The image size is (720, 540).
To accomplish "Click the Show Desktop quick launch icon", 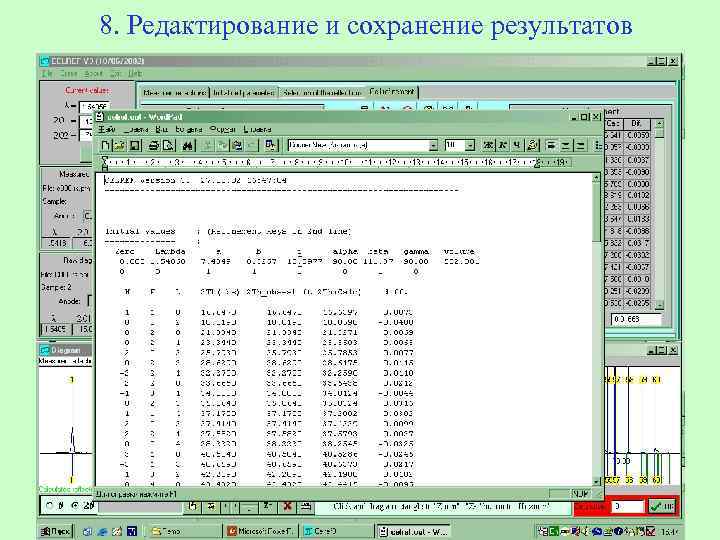I will [87, 531].
